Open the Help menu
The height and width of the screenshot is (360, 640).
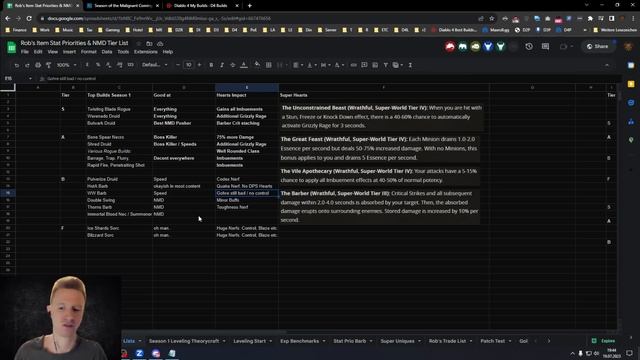click(x=168, y=52)
